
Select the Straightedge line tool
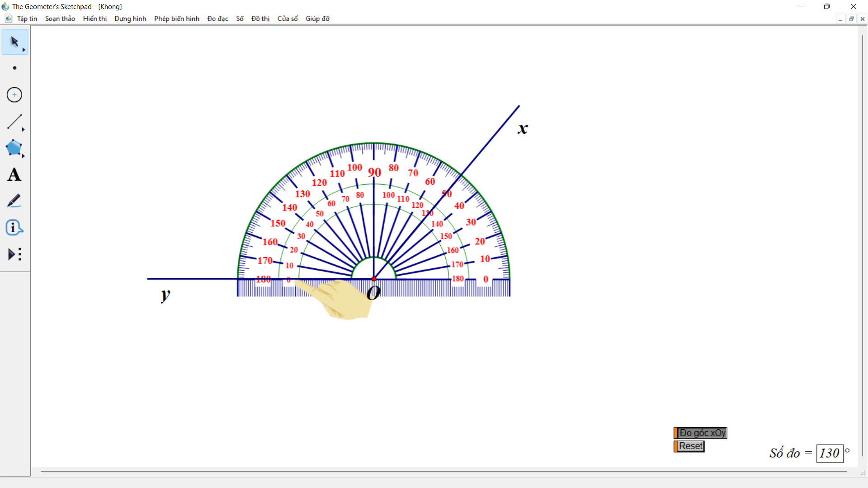tap(14, 121)
